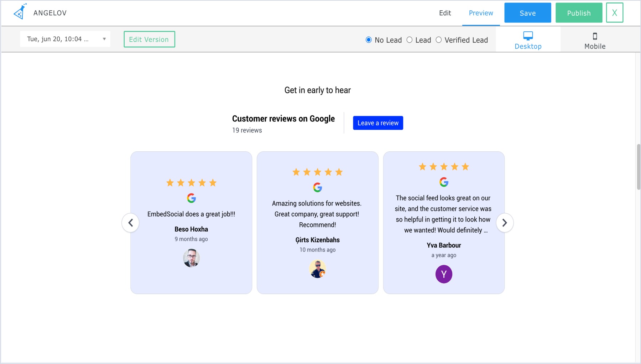Click the ANGELOV brand name

tap(50, 13)
